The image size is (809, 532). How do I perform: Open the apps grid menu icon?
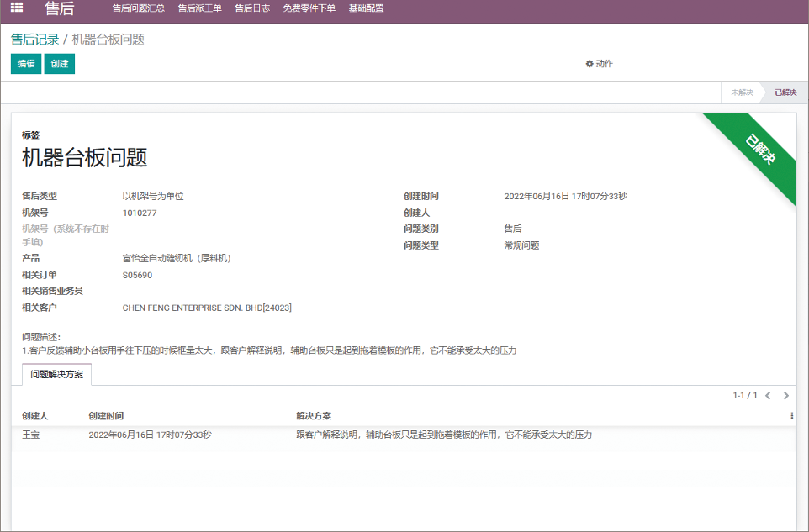point(17,8)
